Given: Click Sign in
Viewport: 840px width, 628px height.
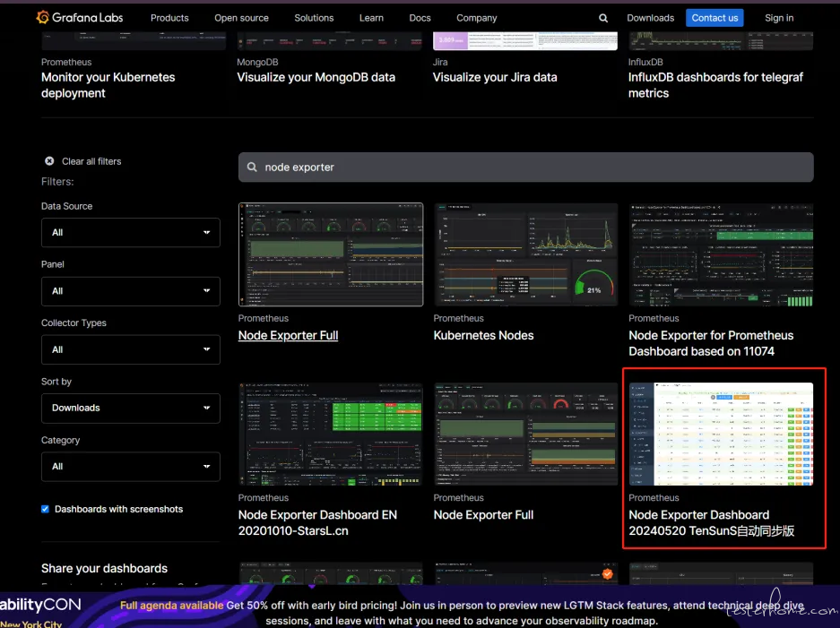Looking at the screenshot, I should point(779,18).
